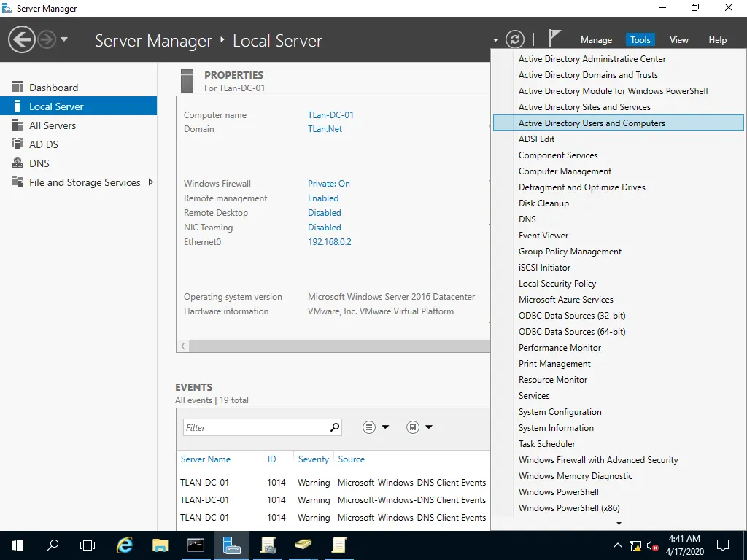Click the Local Server sidebar icon
Image resolution: width=747 pixels, height=560 pixels.
(18, 106)
